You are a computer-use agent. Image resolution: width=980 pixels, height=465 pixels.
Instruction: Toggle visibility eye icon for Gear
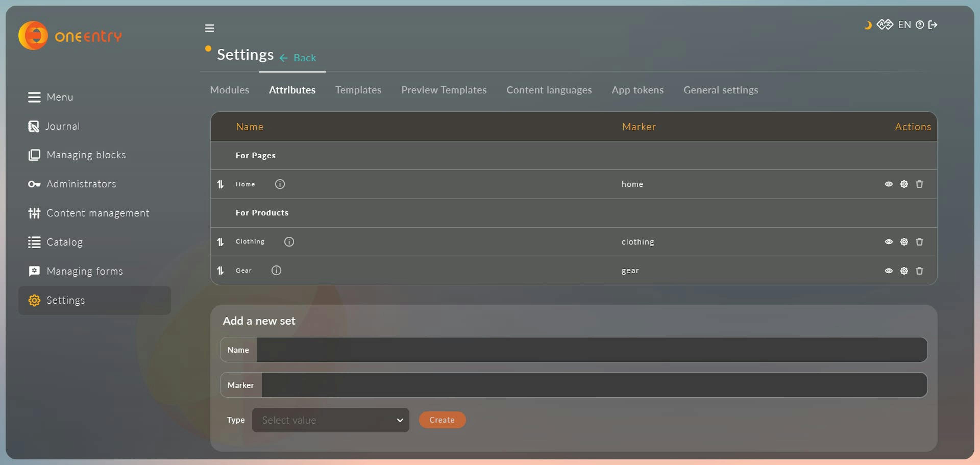pyautogui.click(x=888, y=270)
